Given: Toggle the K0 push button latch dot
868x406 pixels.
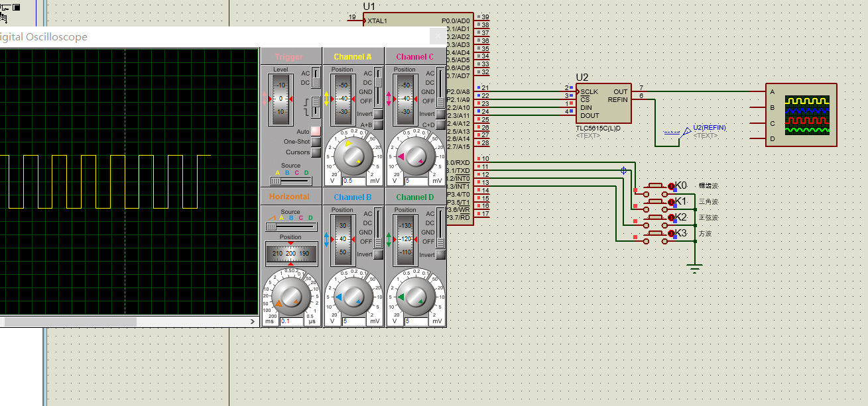Looking at the screenshot, I should pos(670,186).
